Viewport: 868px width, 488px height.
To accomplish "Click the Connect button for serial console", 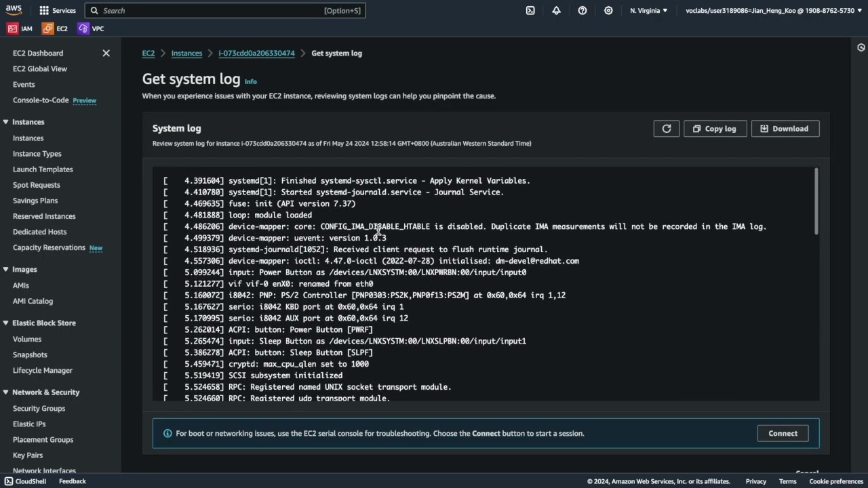I will coord(783,434).
